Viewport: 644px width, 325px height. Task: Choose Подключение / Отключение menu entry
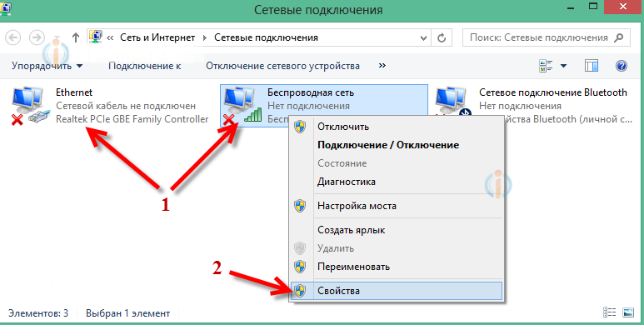[x=396, y=145]
